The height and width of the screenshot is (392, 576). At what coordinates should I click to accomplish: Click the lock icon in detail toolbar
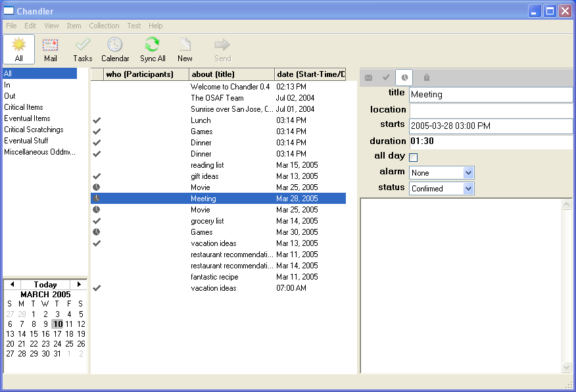pyautogui.click(x=427, y=78)
